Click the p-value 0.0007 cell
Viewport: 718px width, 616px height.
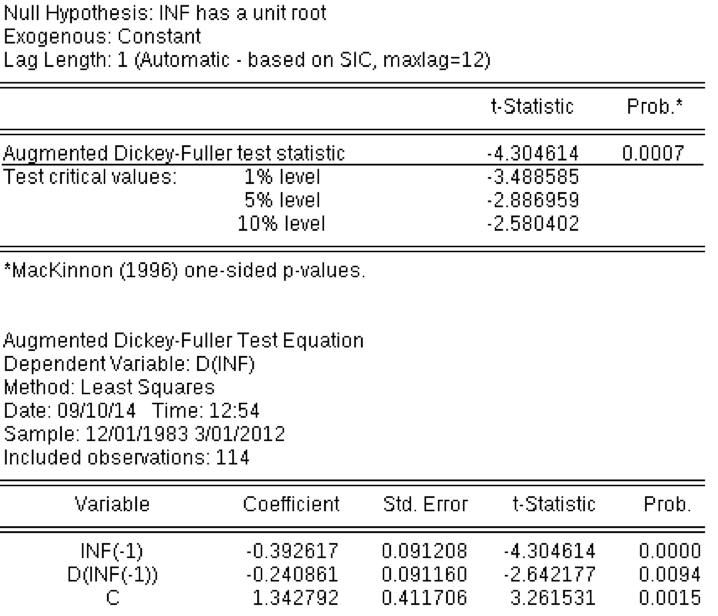click(x=652, y=153)
